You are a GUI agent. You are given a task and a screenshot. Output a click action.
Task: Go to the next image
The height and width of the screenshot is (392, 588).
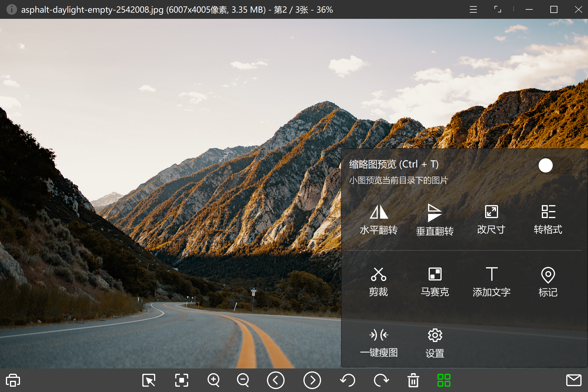pyautogui.click(x=312, y=380)
